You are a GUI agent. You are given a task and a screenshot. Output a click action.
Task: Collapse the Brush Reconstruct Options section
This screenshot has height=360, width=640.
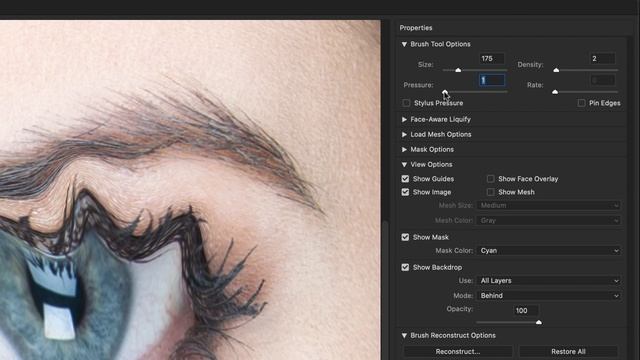[x=404, y=335]
